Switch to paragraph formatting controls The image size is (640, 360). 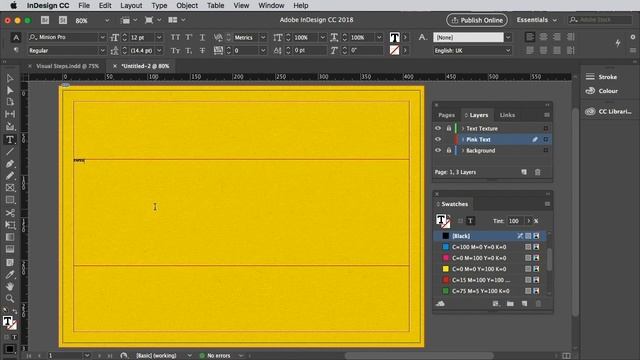click(16, 50)
